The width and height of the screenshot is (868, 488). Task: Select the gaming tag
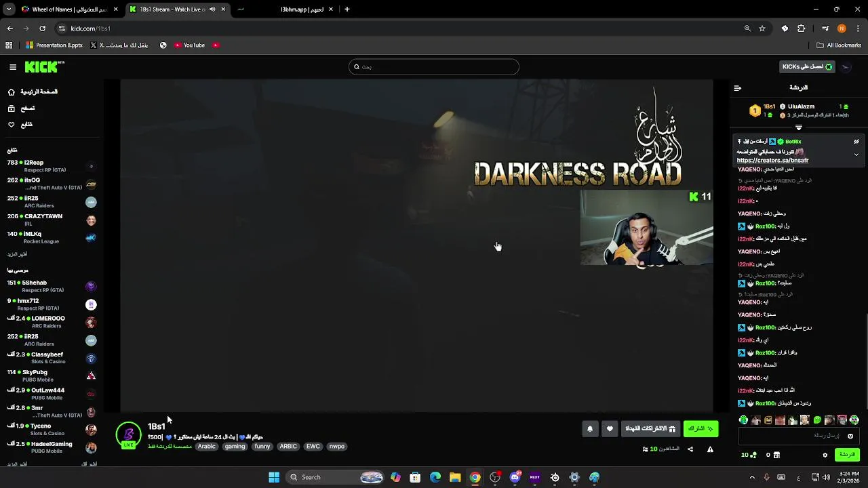click(235, 447)
